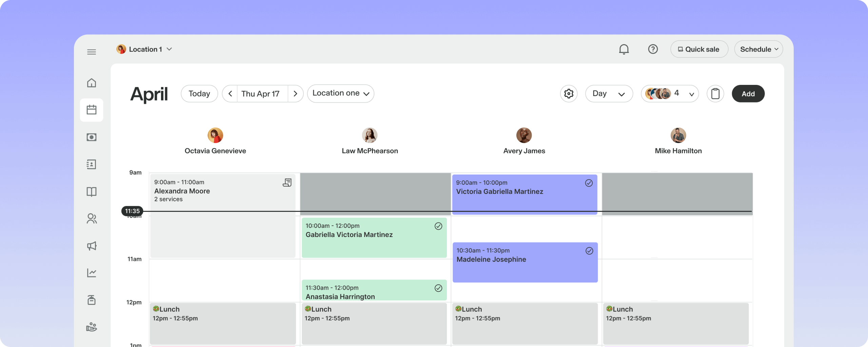Open the product bottle icon in sidebar
The width and height of the screenshot is (868, 347).
[92, 300]
